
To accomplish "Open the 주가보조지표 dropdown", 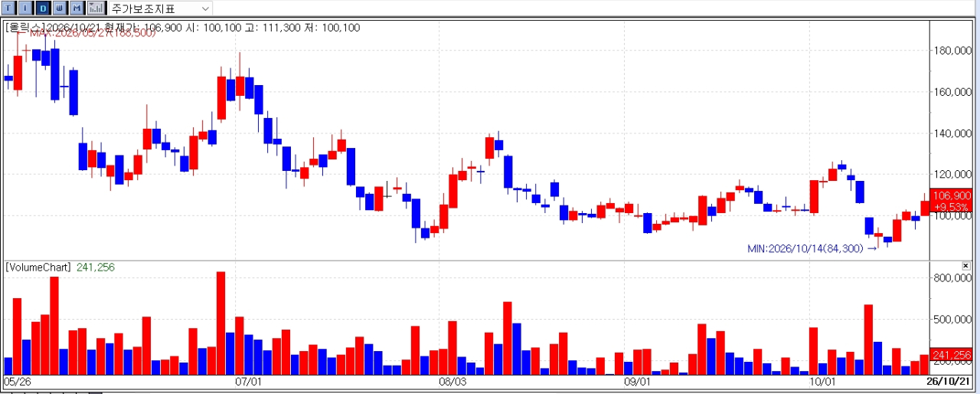I will tap(161, 8).
